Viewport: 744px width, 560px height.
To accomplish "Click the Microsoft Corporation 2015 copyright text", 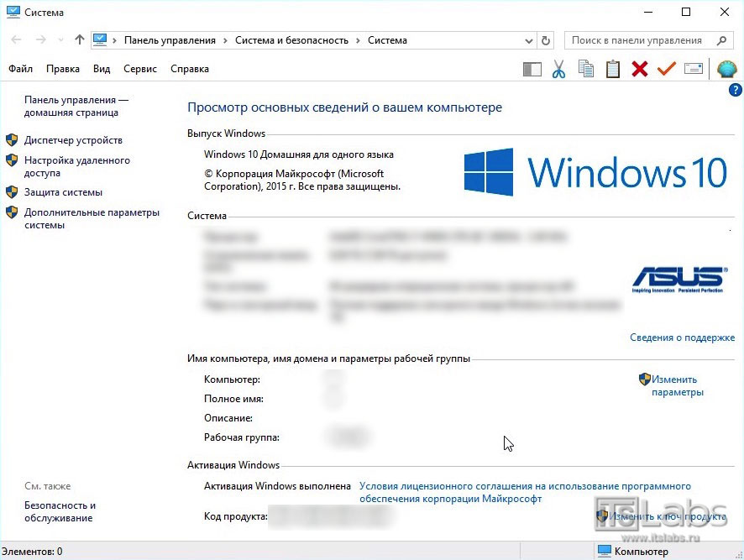I will pyautogui.click(x=301, y=180).
